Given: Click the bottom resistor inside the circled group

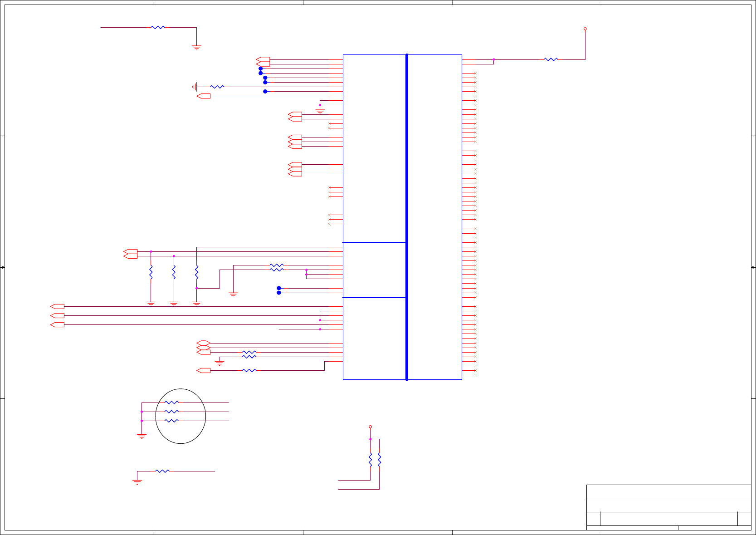Looking at the screenshot, I should tap(171, 421).
